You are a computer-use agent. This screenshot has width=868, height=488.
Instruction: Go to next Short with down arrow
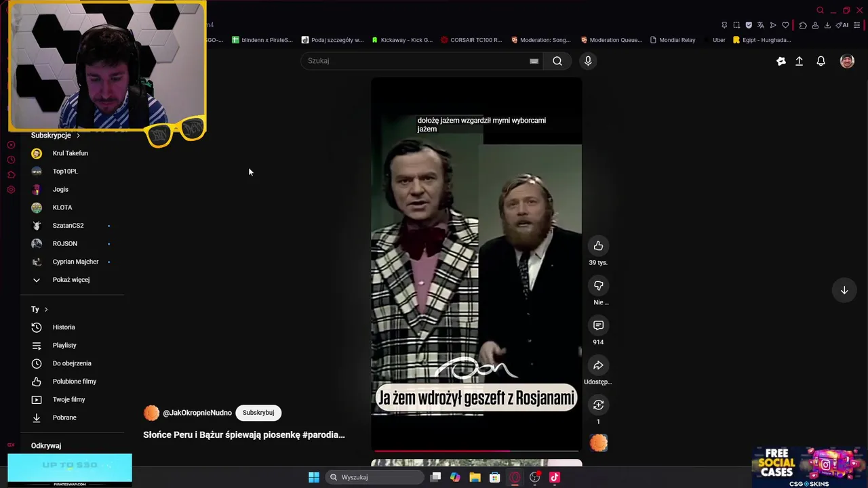click(844, 290)
